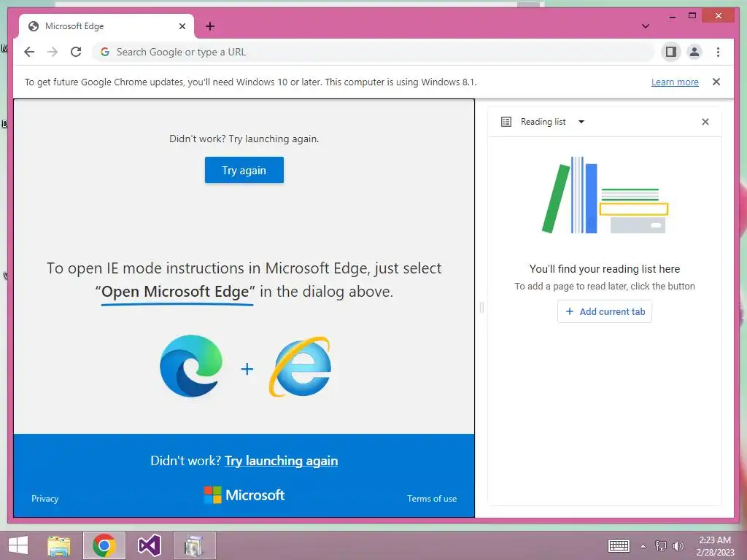The height and width of the screenshot is (560, 747).
Task: Click the address bar search field
Action: point(373,52)
